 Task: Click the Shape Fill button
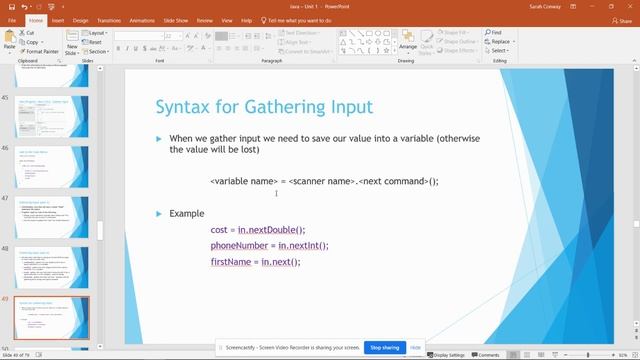pos(453,32)
